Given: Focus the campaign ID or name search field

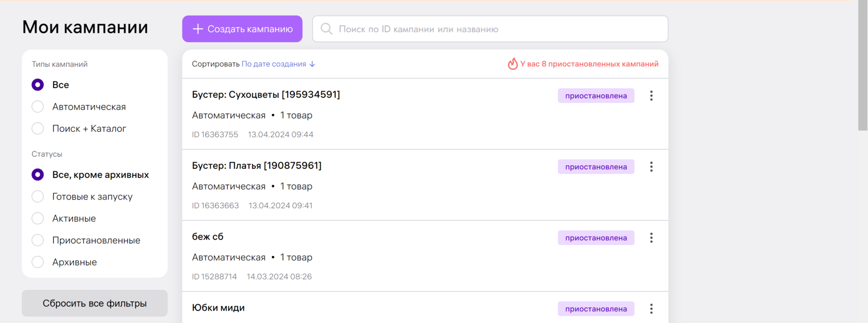Looking at the screenshot, I should click(490, 29).
